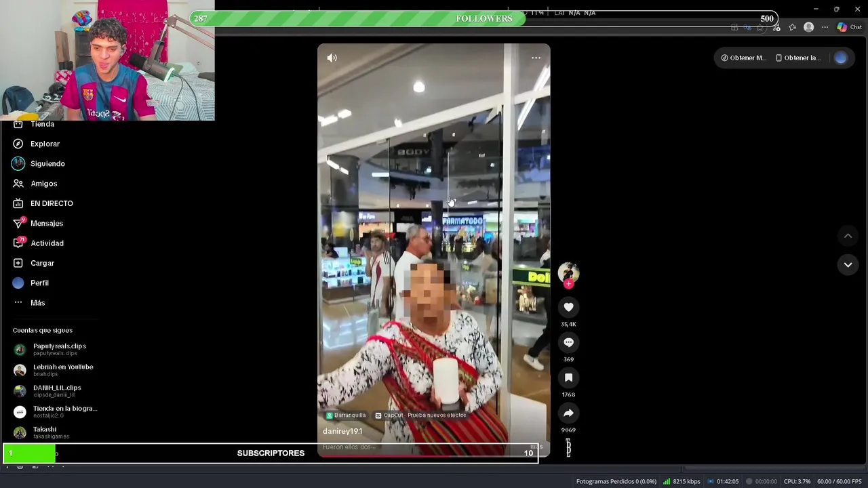
Task: Bookmark the video with the save icon
Action: [x=568, y=378]
